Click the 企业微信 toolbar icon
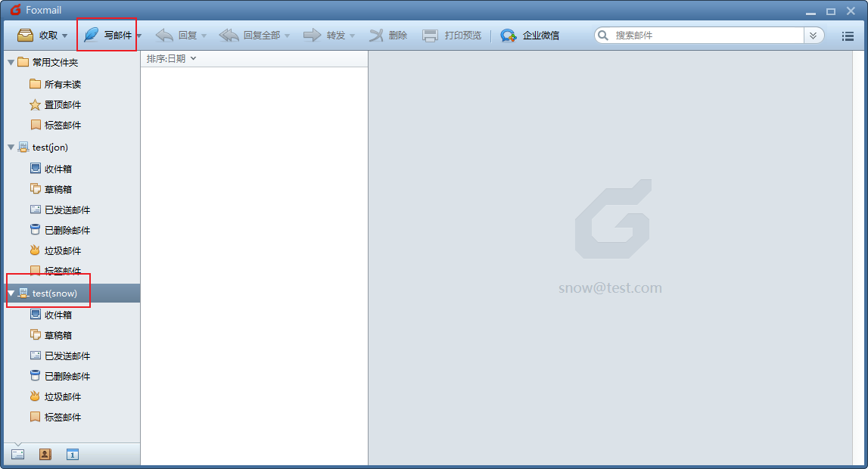Image resolution: width=868 pixels, height=469 pixels. tap(508, 36)
